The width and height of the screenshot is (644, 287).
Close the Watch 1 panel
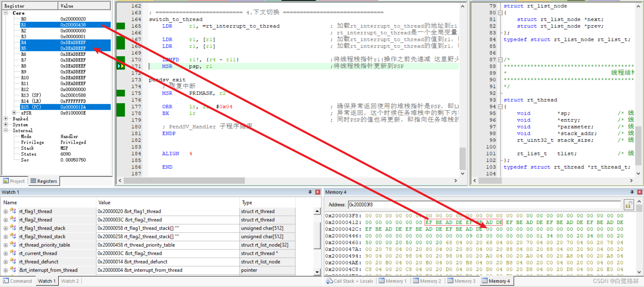(x=318, y=192)
